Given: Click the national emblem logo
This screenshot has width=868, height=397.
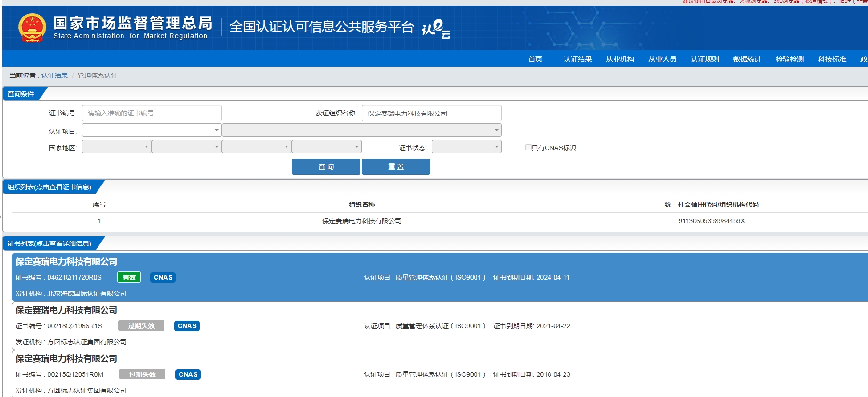Looking at the screenshot, I should 32,28.
